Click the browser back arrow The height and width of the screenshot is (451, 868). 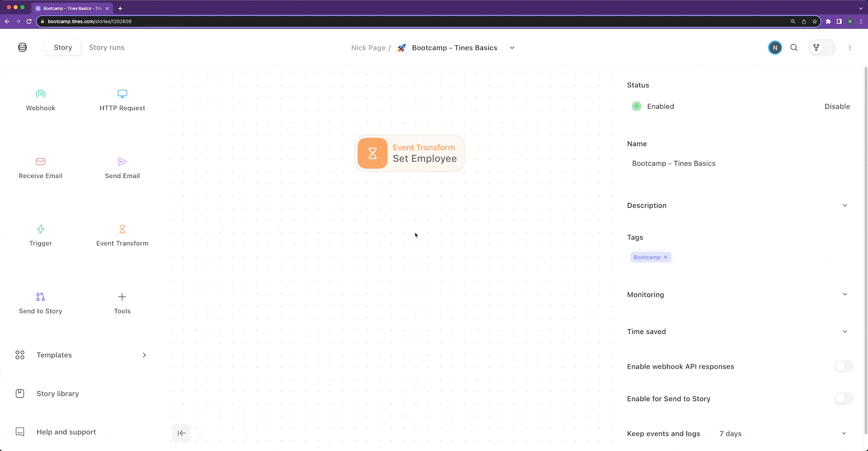point(7,21)
